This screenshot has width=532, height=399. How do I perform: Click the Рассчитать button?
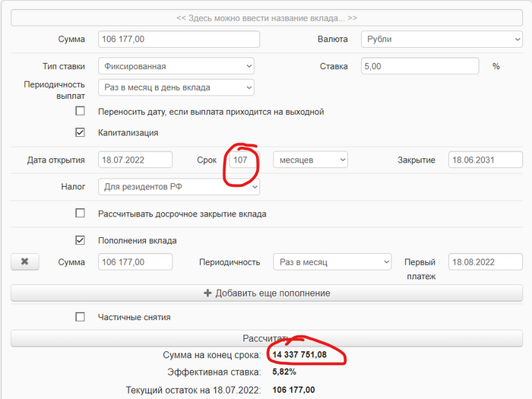(267, 338)
